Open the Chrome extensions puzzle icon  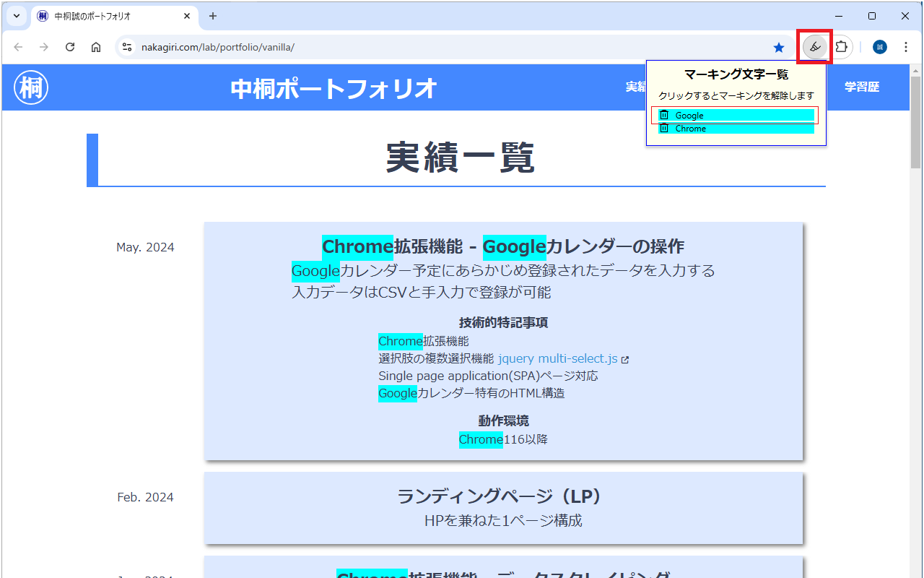point(842,47)
